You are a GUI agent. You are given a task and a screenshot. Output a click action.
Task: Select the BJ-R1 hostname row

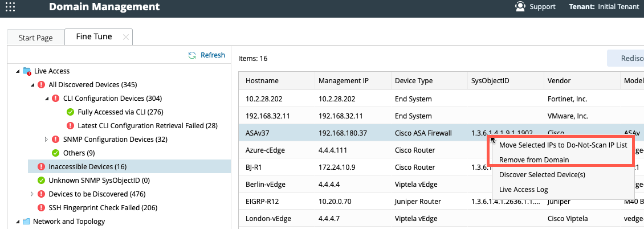(254, 167)
